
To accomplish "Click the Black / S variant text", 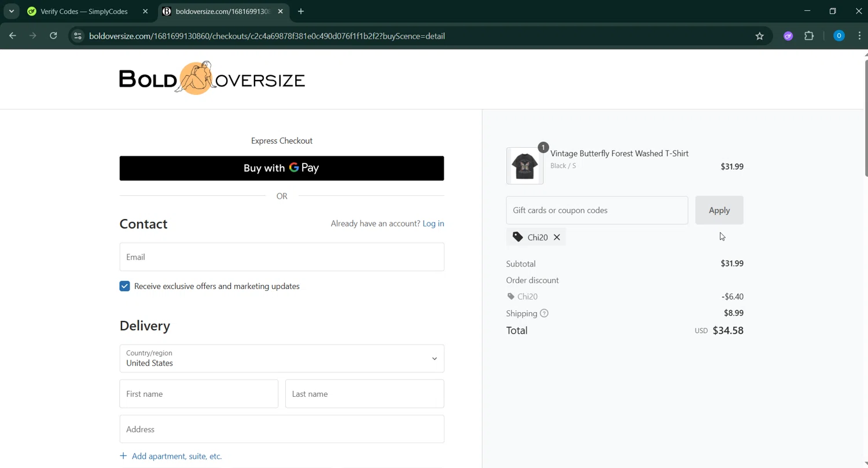I will [x=563, y=166].
